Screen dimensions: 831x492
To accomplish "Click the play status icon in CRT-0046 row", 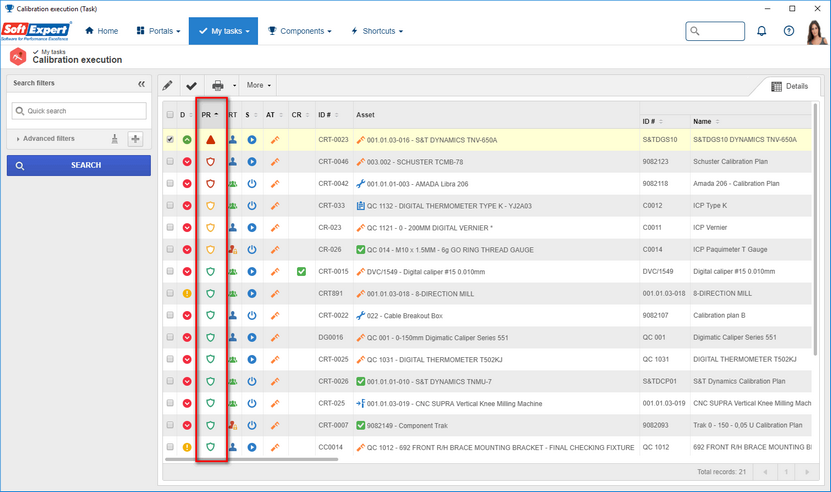I will [252, 162].
